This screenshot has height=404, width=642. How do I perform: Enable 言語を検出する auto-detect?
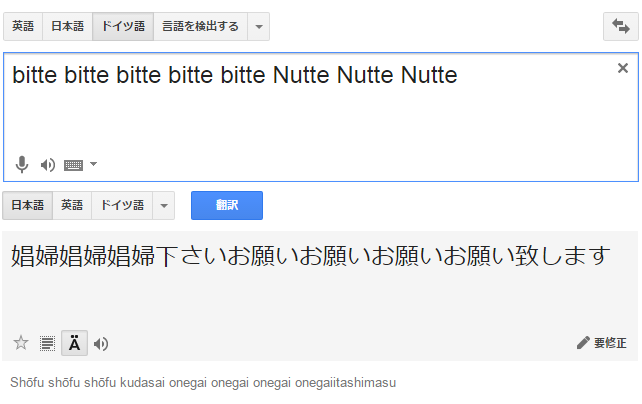point(200,27)
